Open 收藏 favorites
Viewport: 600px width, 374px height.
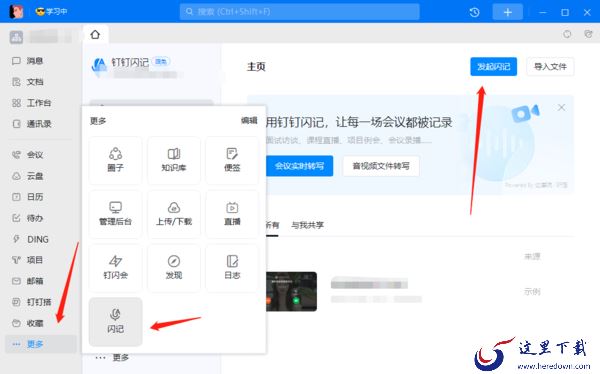click(x=28, y=323)
